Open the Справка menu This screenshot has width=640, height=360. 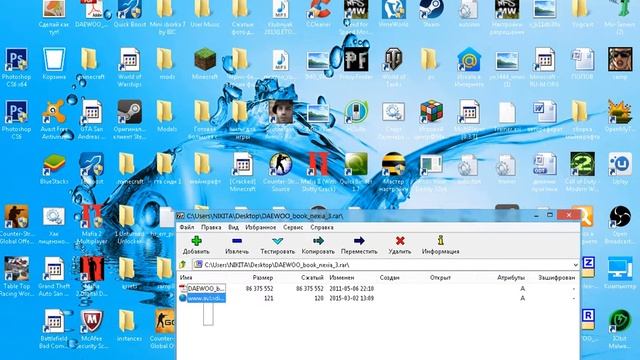point(322,227)
